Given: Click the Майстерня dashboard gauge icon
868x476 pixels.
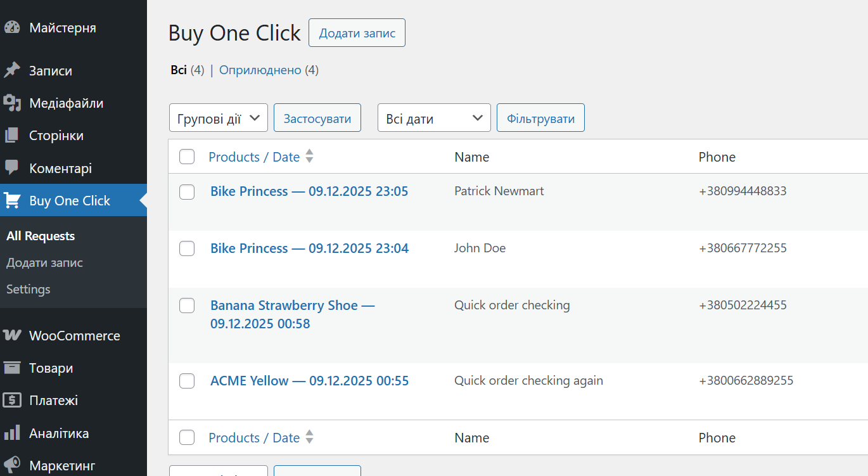Looking at the screenshot, I should [x=12, y=28].
